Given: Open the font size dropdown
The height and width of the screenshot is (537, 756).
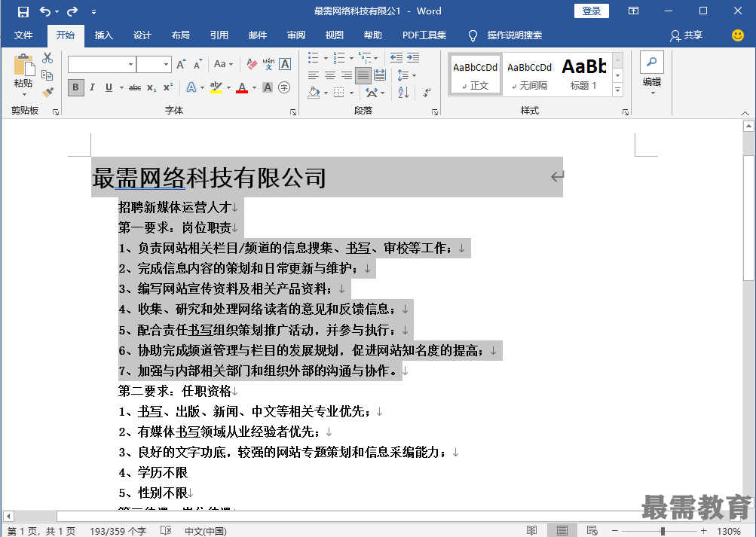Looking at the screenshot, I should (x=166, y=64).
